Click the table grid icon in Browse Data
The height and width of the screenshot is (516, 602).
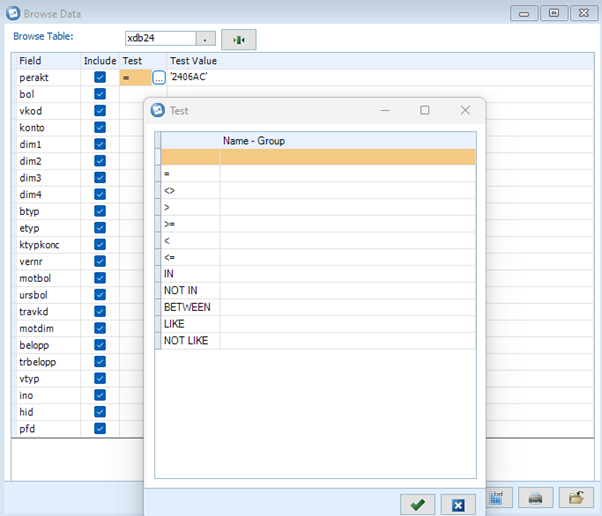(x=496, y=498)
